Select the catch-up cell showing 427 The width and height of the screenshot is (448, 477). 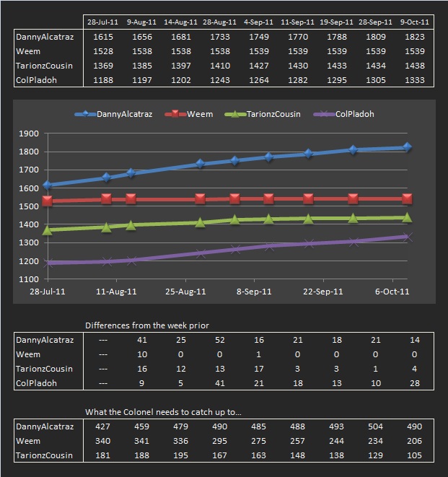[102, 426]
